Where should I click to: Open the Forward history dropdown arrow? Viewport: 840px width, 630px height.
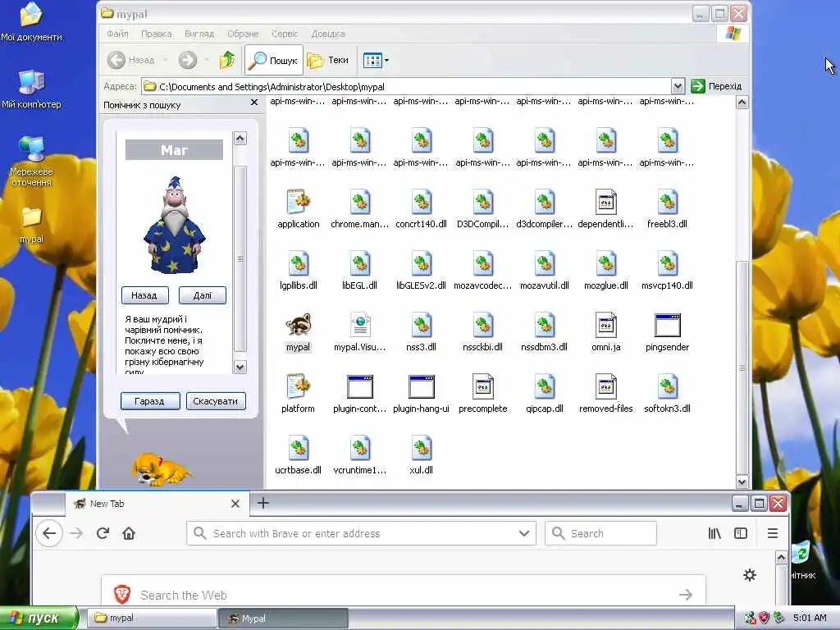pos(207,60)
